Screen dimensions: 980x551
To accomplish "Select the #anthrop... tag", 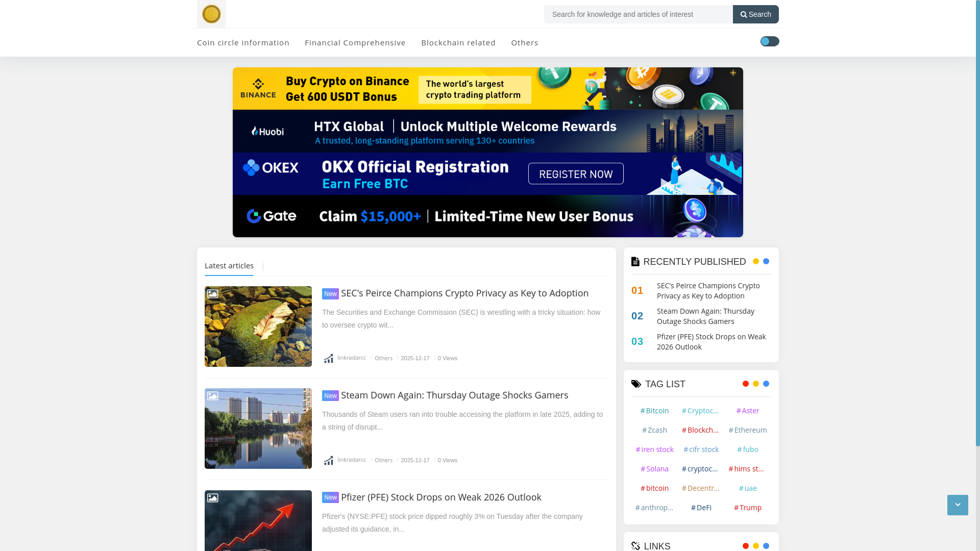I will (654, 508).
